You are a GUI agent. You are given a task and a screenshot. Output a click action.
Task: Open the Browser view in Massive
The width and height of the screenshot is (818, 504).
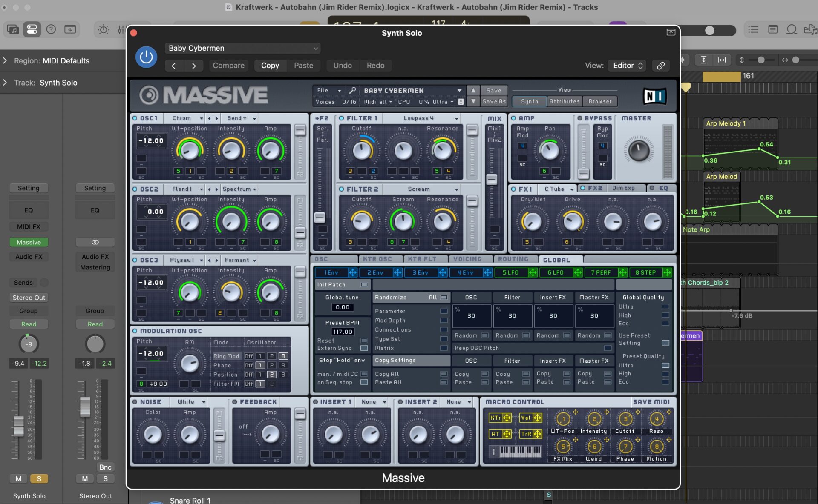[x=600, y=101]
